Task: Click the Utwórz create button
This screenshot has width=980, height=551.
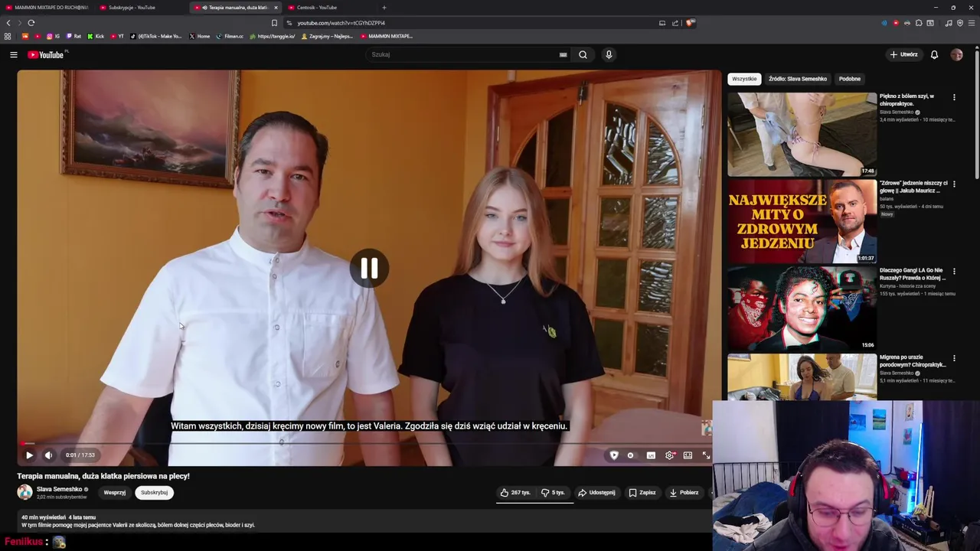Action: pyautogui.click(x=903, y=54)
